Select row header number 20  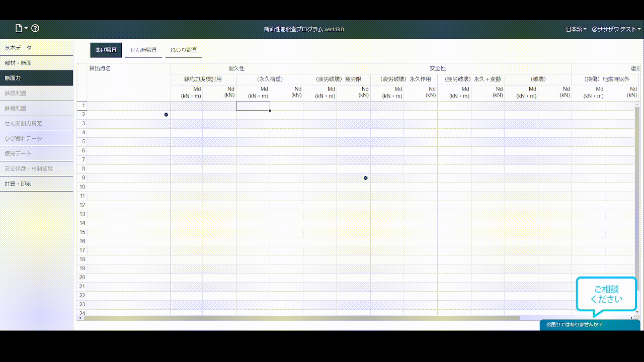point(82,278)
